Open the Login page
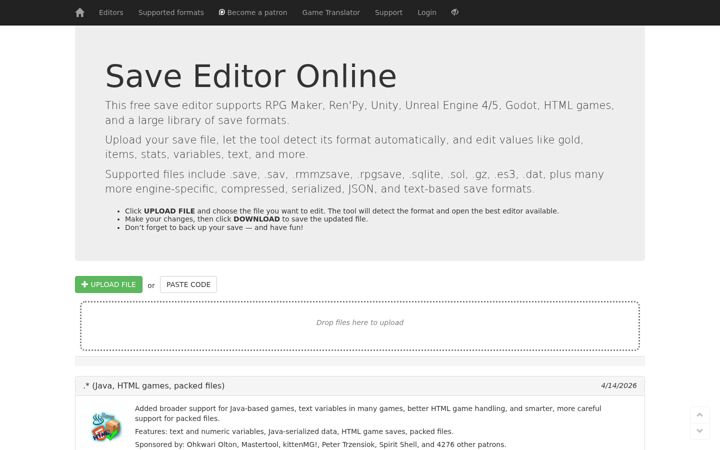Viewport: 720px width, 450px height. point(427,12)
